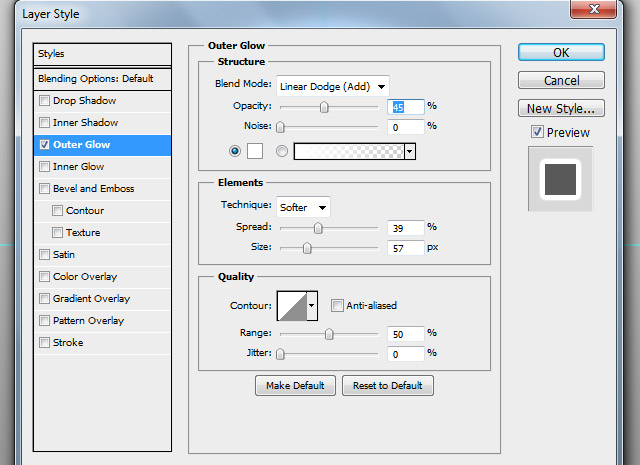Confirm with the OK button
The width and height of the screenshot is (640, 465).
(x=561, y=52)
